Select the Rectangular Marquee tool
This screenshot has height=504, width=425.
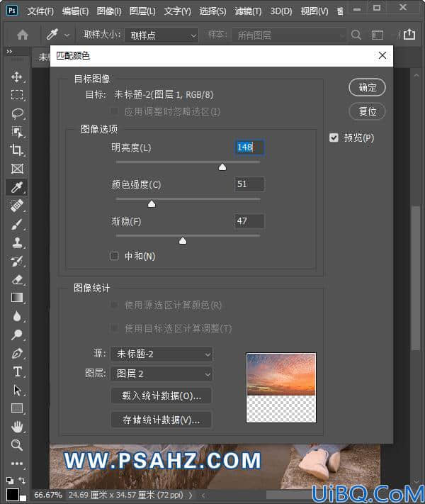point(17,95)
